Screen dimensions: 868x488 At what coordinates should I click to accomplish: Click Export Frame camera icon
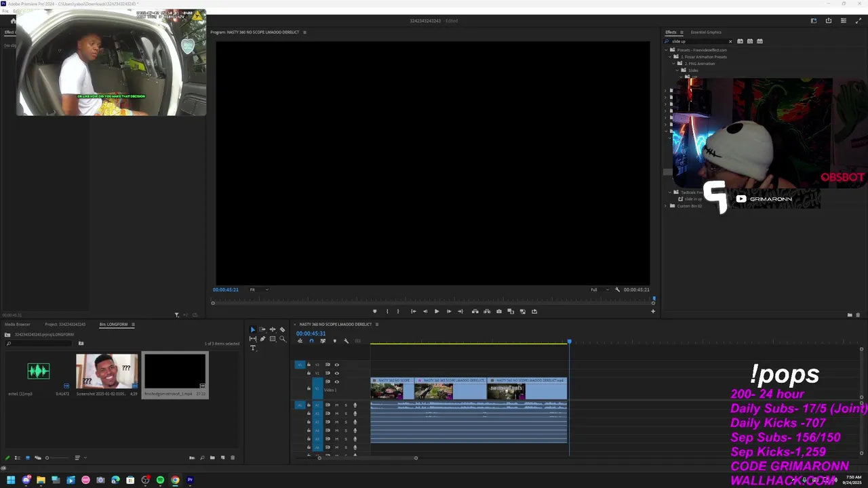499,312
